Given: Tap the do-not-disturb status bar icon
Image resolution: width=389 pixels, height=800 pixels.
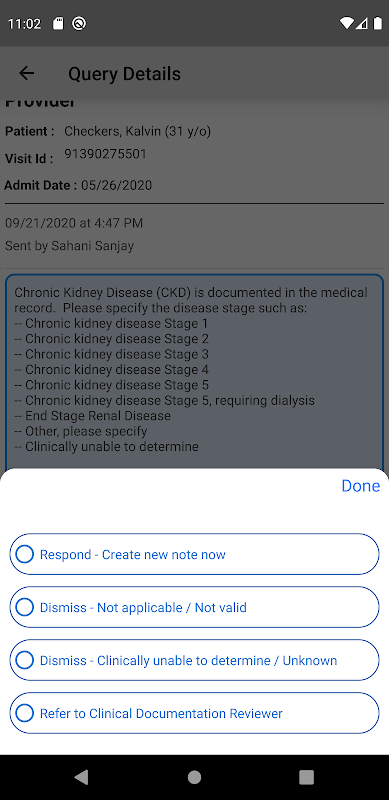Looking at the screenshot, I should (79, 23).
